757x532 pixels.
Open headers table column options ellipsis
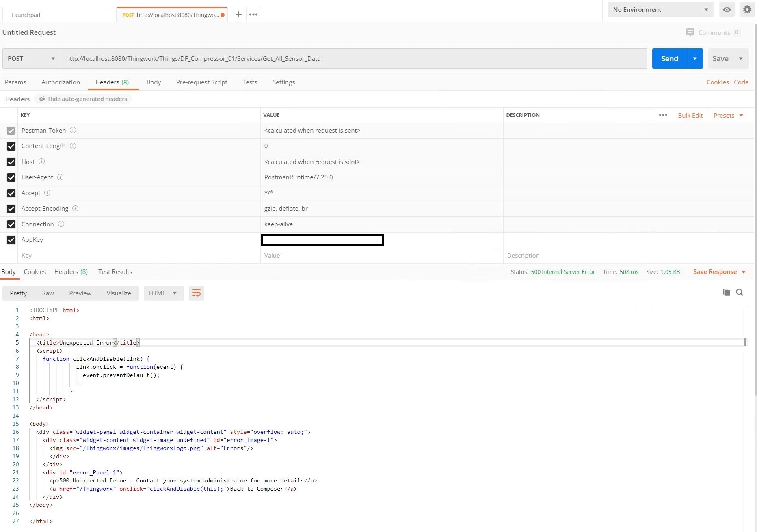click(663, 115)
